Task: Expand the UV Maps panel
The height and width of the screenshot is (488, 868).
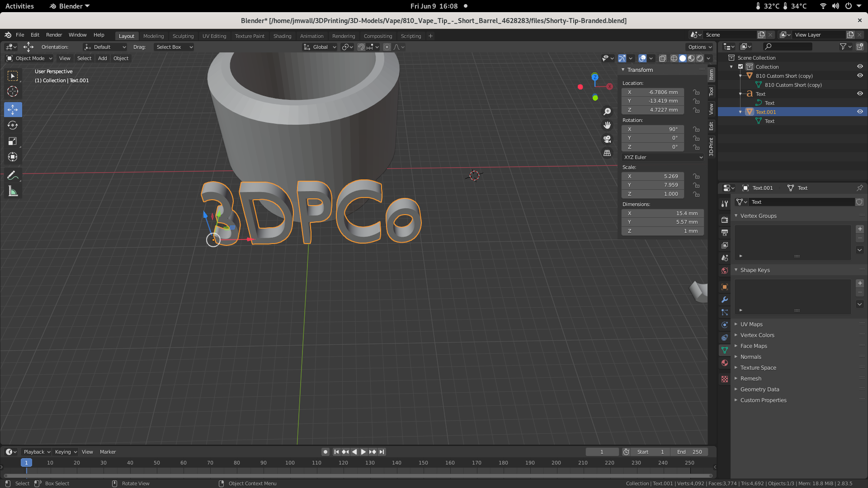Action: click(751, 324)
